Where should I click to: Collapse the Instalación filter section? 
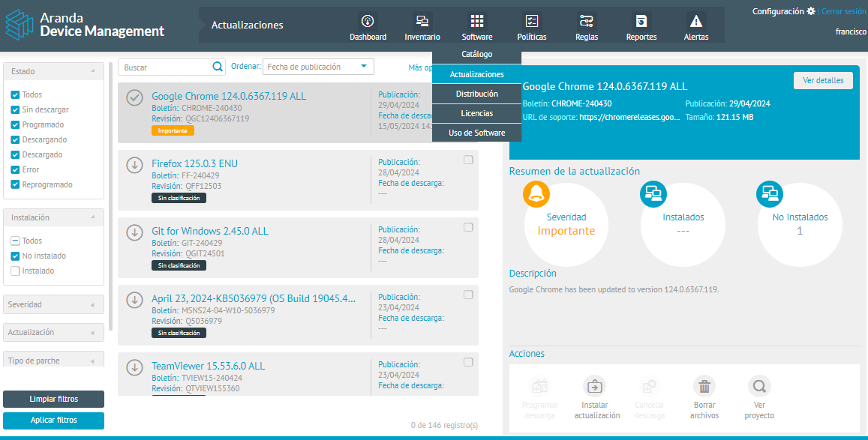(54, 217)
